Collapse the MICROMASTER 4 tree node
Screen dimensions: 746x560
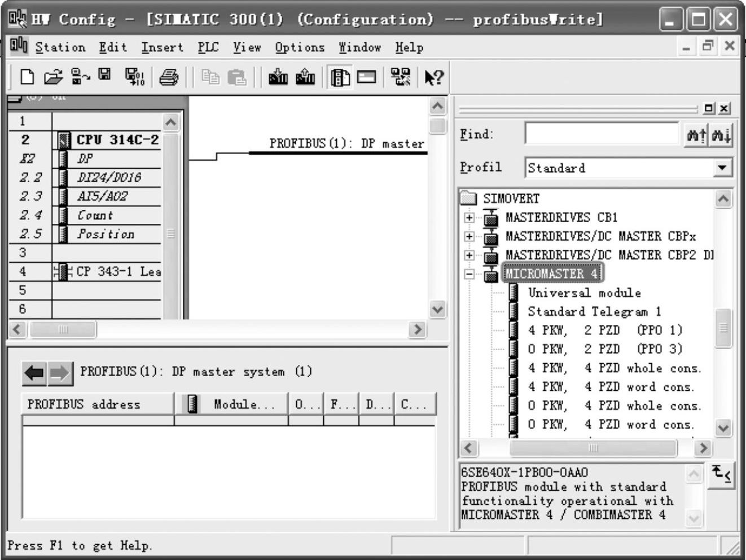point(469,274)
